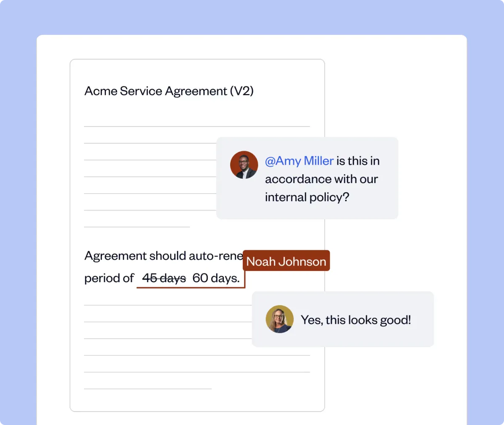Click the 'Agreement should auto-rene' sentence
The width and height of the screenshot is (504, 425).
tap(164, 256)
